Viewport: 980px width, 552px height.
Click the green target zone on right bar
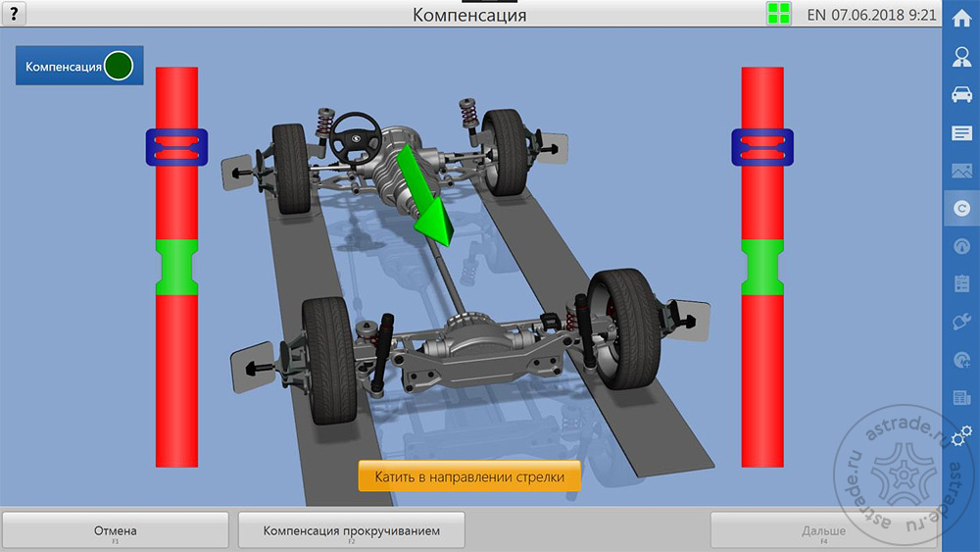point(762,267)
